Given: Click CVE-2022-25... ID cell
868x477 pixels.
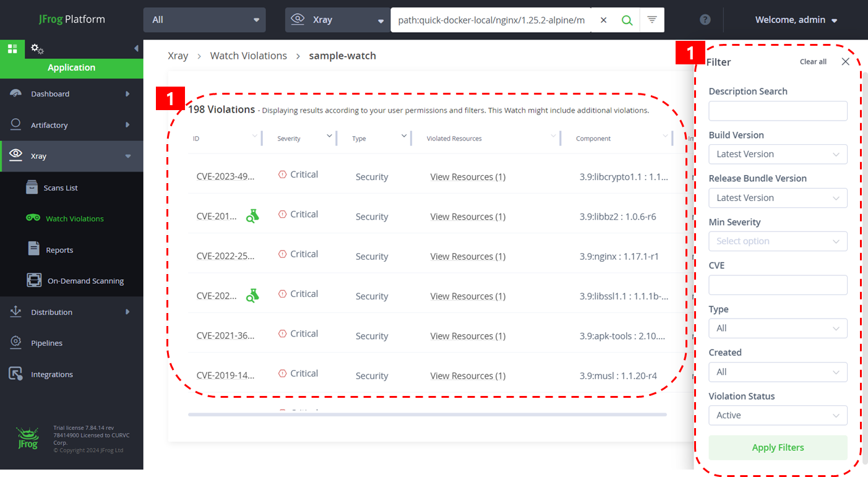Looking at the screenshot, I should coord(226,256).
